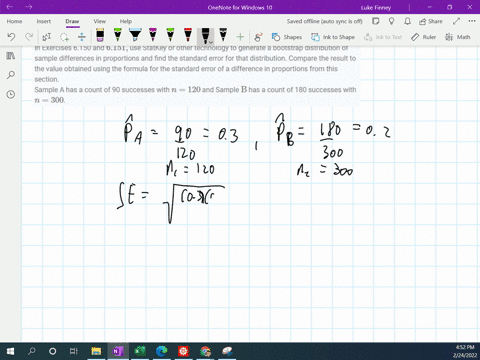Click the Sample A exercise text paragraph
Viewport: 480px width, 360px height.
[x=195, y=95]
